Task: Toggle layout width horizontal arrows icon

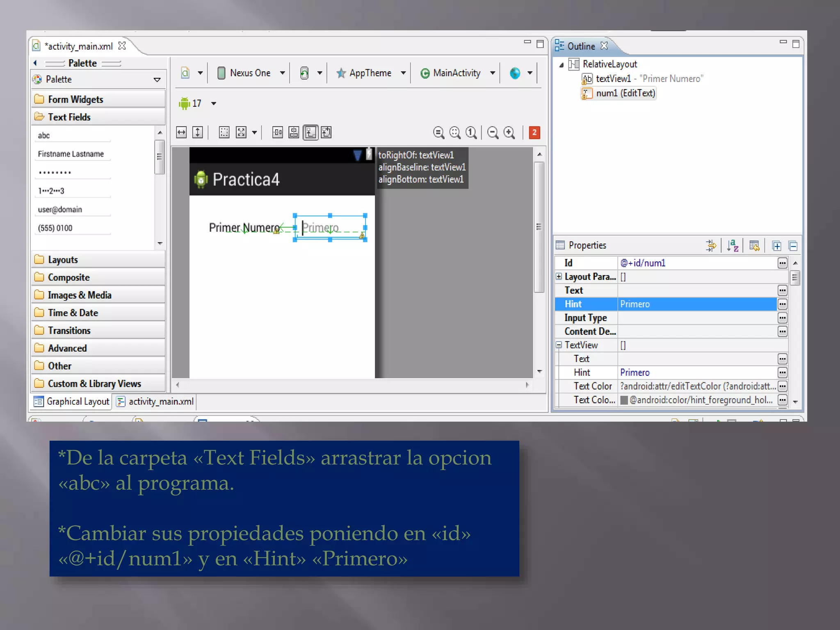Action: (x=181, y=132)
